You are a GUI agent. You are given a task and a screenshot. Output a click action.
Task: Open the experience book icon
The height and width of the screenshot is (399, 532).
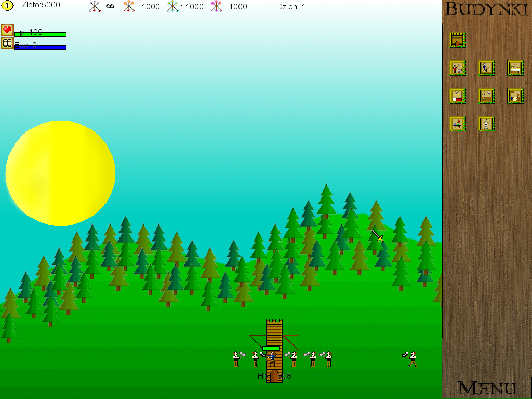coord(7,43)
